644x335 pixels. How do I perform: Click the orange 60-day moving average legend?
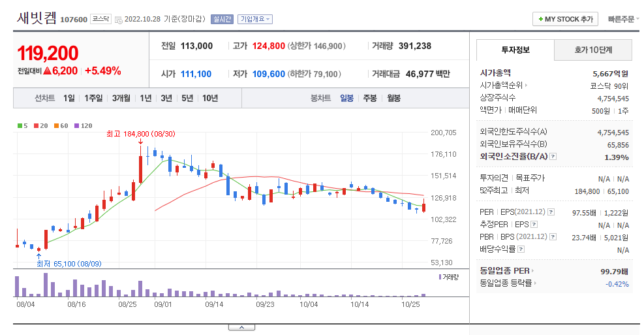point(61,126)
